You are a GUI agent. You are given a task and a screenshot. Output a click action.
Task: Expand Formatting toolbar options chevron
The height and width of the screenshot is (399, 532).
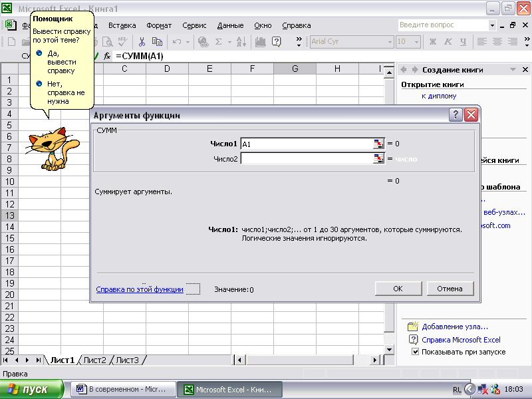(527, 42)
